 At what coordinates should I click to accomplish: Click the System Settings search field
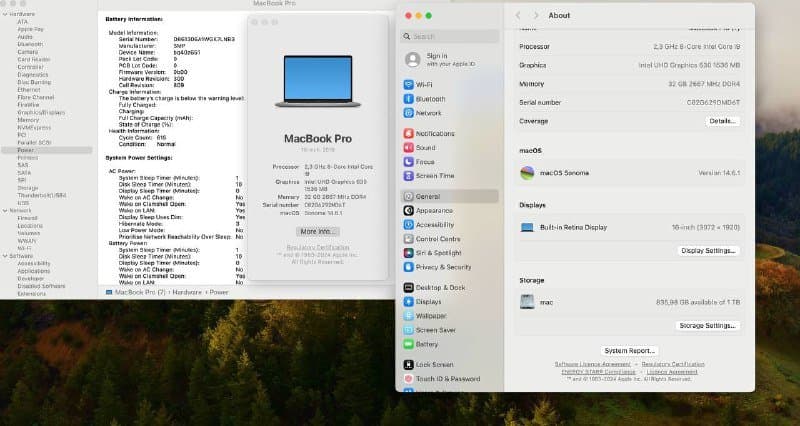449,36
